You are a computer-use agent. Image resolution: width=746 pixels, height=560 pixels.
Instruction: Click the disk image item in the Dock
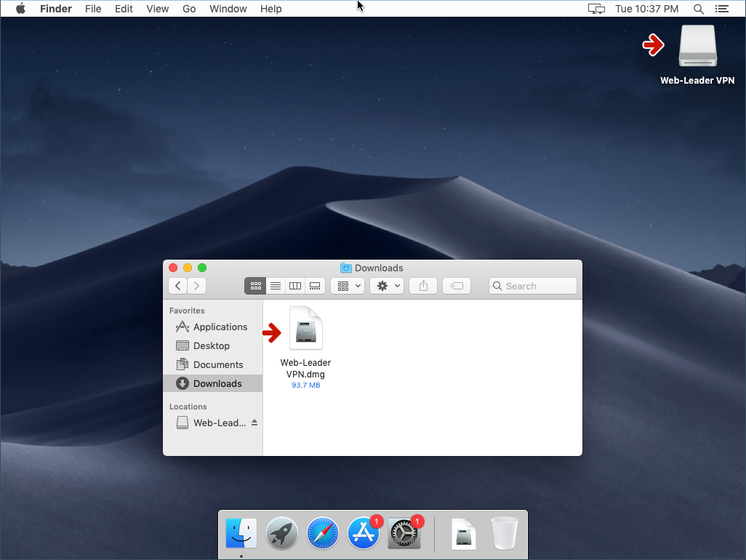[x=463, y=533]
